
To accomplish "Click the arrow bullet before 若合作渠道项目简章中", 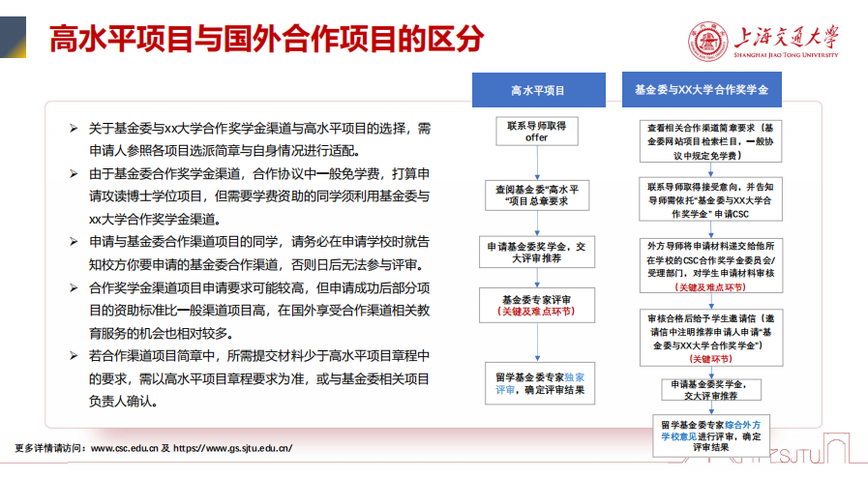I will (74, 356).
